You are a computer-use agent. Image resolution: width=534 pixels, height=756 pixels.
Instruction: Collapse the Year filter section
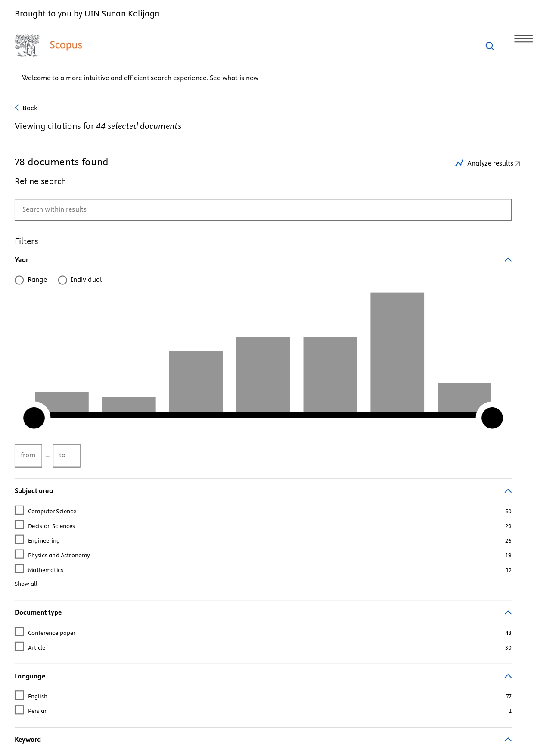pyautogui.click(x=508, y=260)
